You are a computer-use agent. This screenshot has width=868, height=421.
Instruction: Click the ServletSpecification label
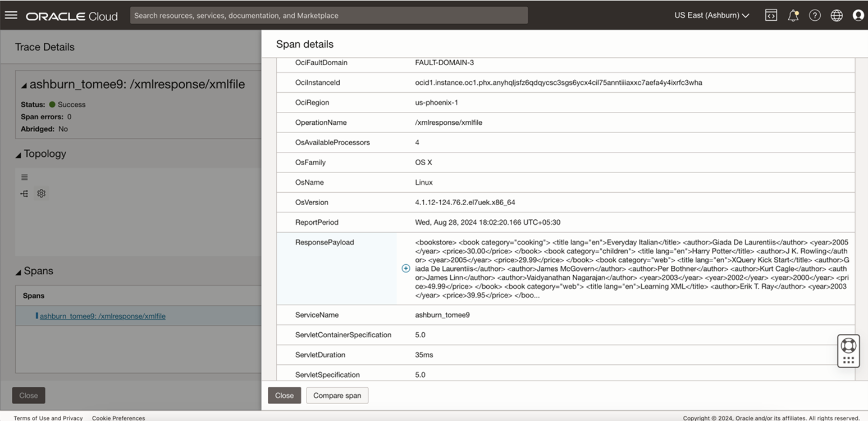pyautogui.click(x=328, y=375)
